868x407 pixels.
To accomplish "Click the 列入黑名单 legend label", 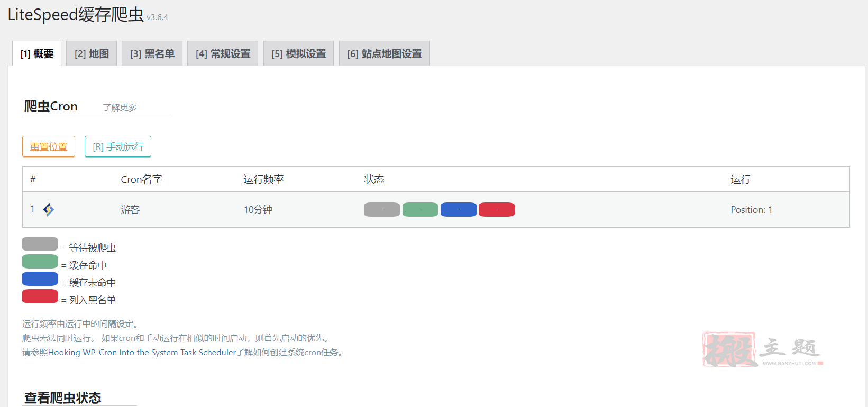I will coord(93,300).
